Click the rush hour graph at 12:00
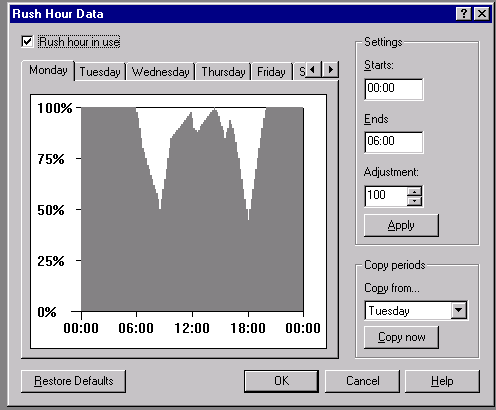Screen dimensions: 496x410 [192, 209]
